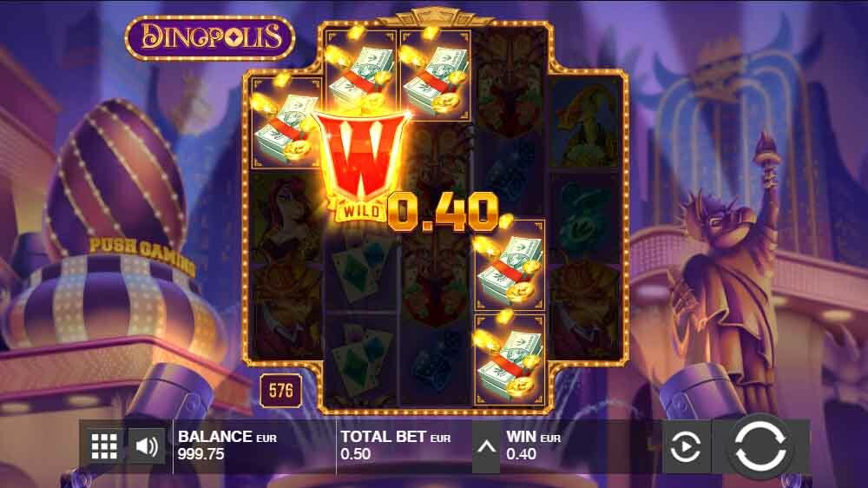Click the upper cash stack in fourth reel

(509, 266)
